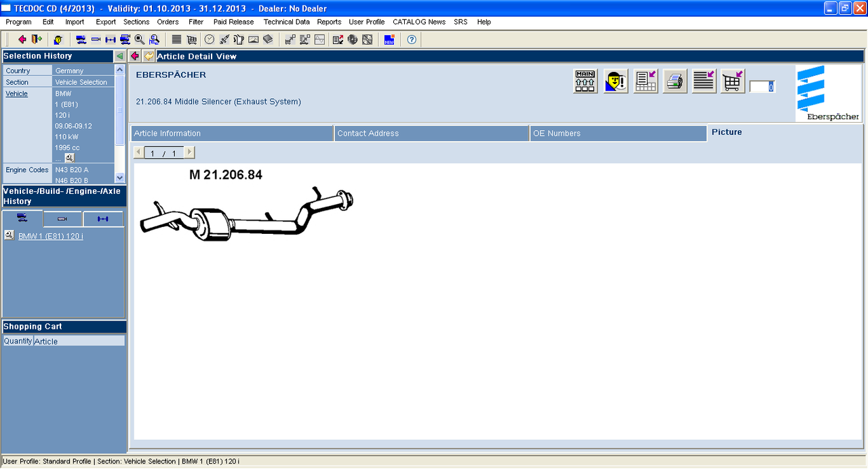Click pink back arrow beside Article Detail View
Viewport: 868px width, 469px height.
pos(135,56)
